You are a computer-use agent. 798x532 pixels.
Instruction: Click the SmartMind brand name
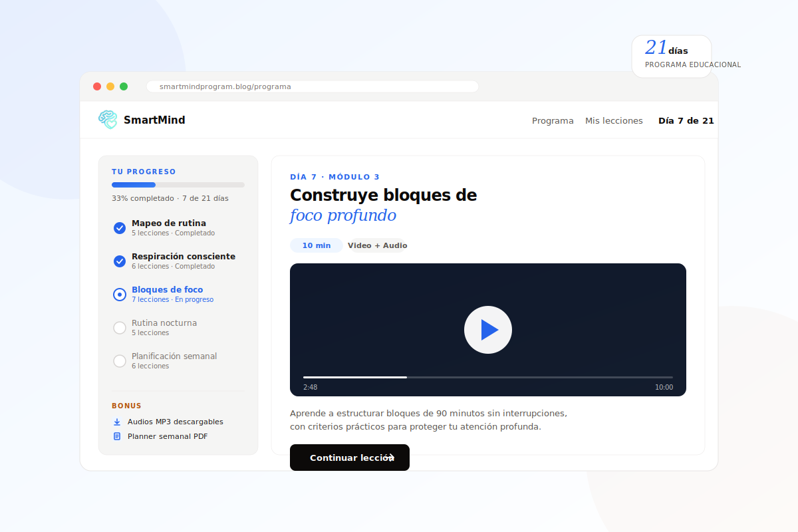154,120
